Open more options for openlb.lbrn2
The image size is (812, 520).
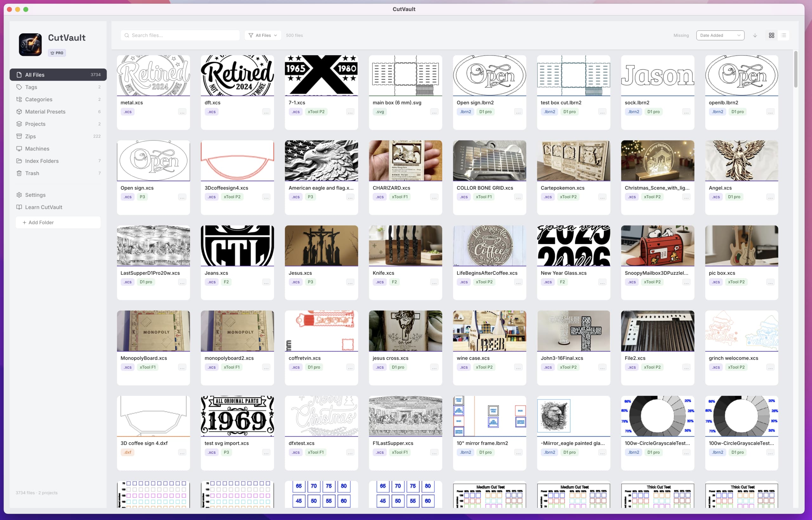point(770,112)
